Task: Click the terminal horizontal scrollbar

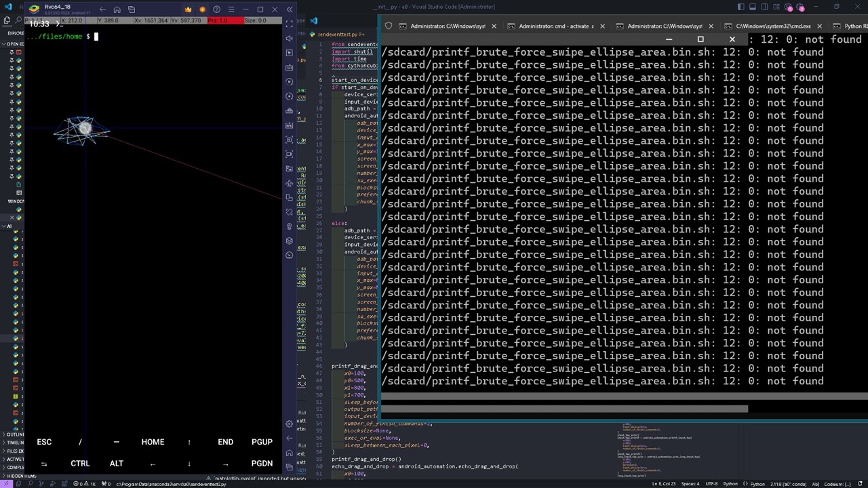Action: coord(564,409)
